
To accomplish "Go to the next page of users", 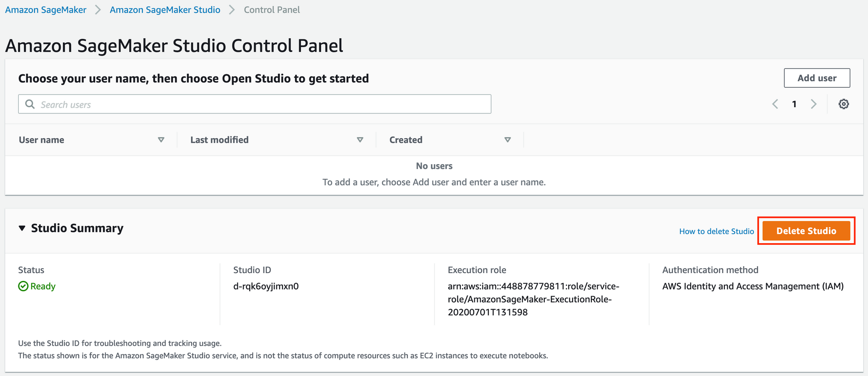I will click(813, 104).
